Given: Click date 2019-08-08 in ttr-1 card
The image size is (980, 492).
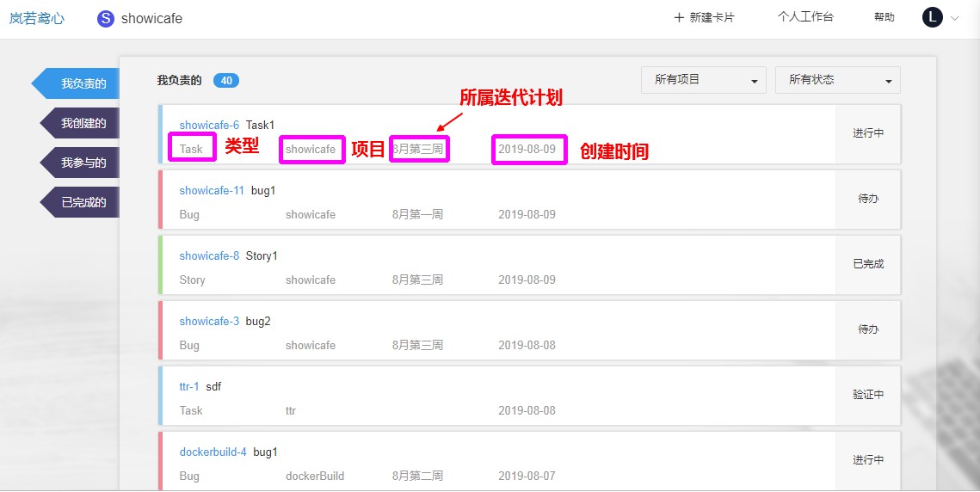Looking at the screenshot, I should (527, 411).
